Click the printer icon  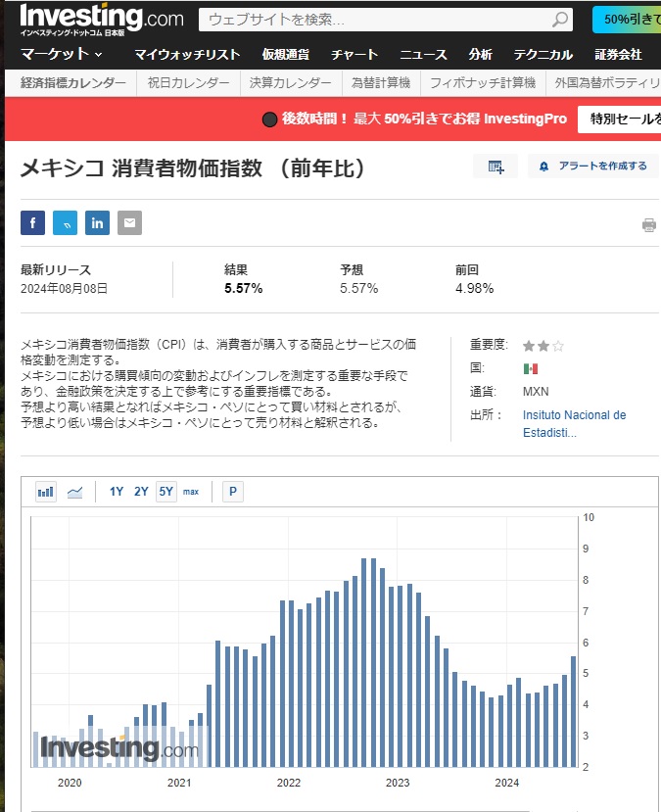click(x=648, y=225)
